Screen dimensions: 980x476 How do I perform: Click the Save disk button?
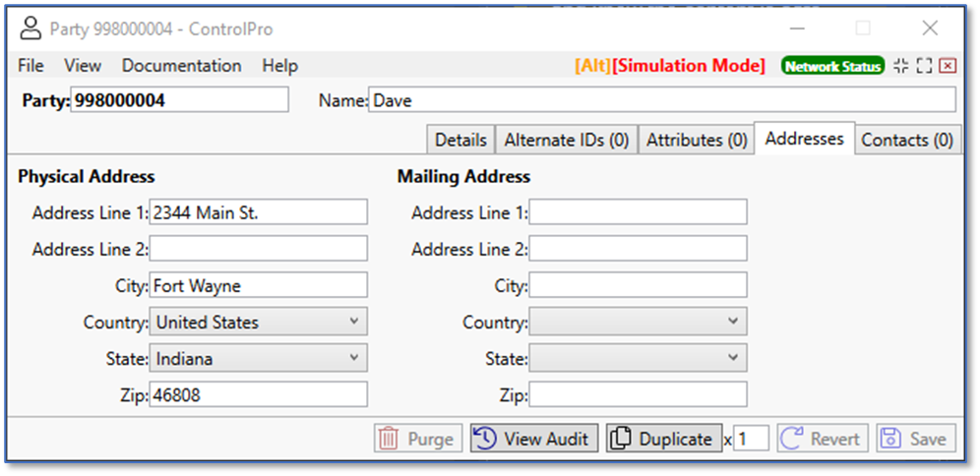coord(915,439)
